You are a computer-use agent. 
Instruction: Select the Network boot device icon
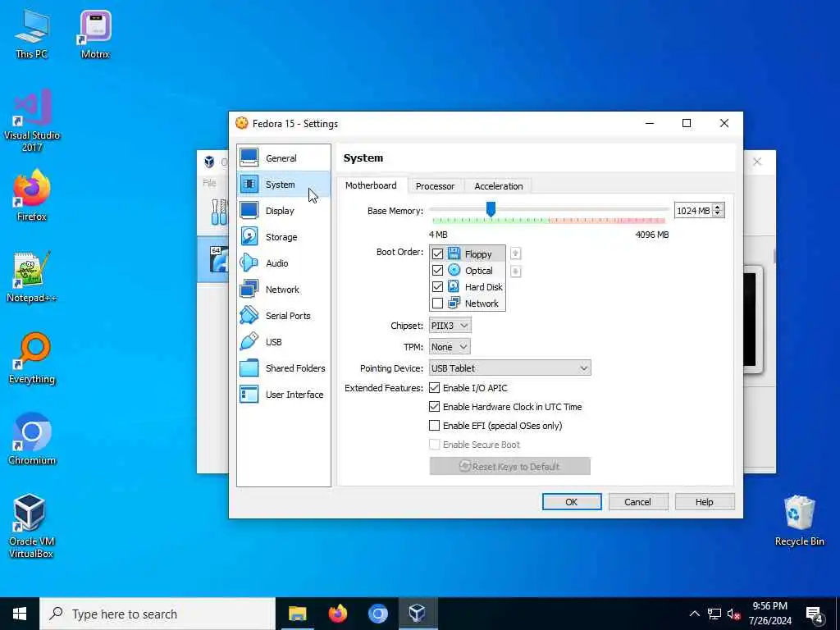coord(454,304)
